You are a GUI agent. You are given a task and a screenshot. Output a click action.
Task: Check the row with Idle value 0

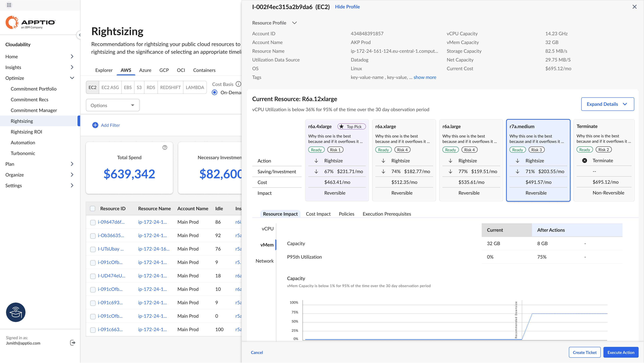93,316
